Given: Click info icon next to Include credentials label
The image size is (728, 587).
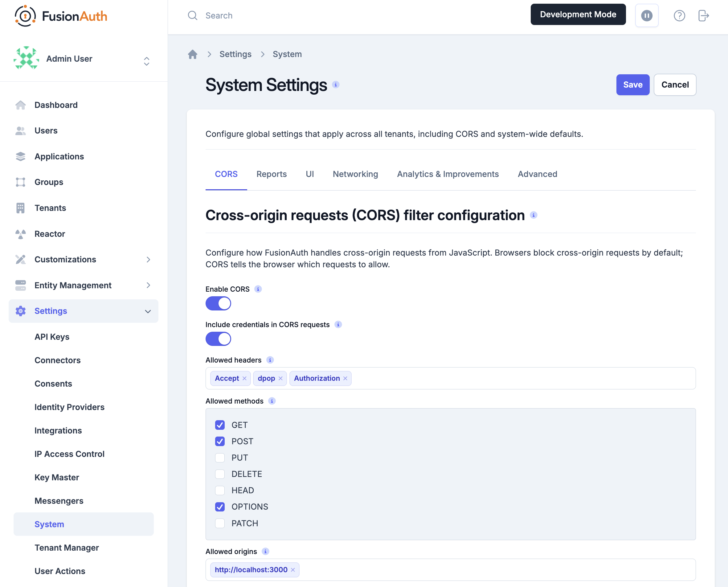Looking at the screenshot, I should tap(338, 325).
